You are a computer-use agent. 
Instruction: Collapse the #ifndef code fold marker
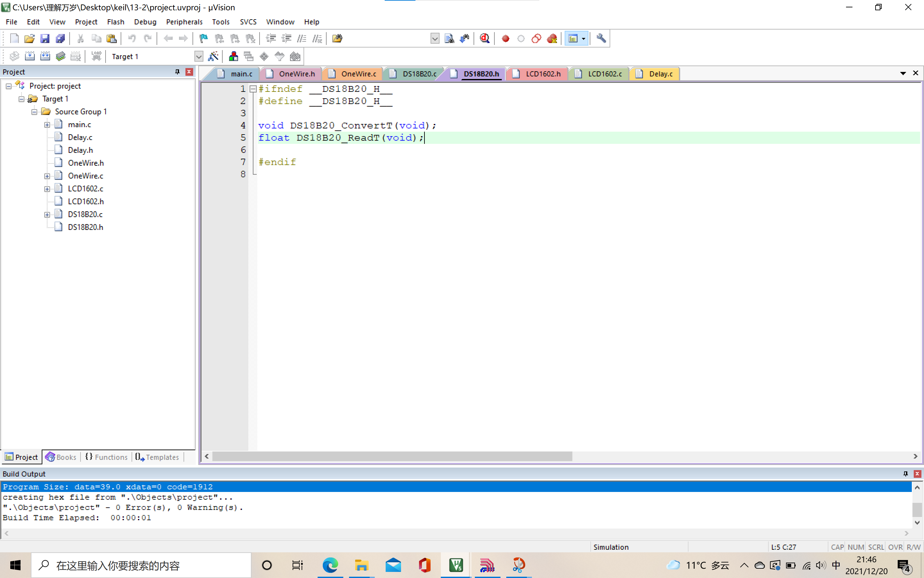coord(253,89)
